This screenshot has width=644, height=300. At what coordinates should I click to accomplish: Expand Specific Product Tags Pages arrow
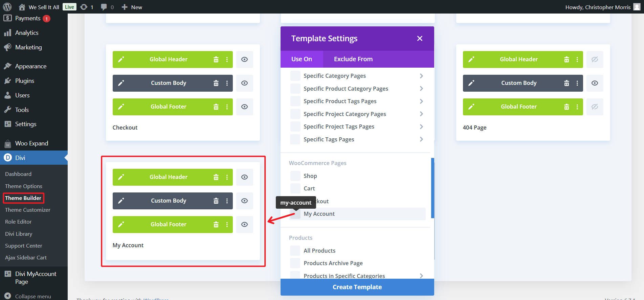[421, 101]
